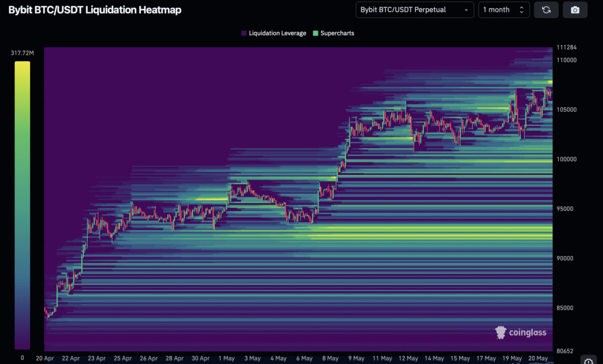Click the purple Liquidation Leverage legend swatch

coord(244,33)
